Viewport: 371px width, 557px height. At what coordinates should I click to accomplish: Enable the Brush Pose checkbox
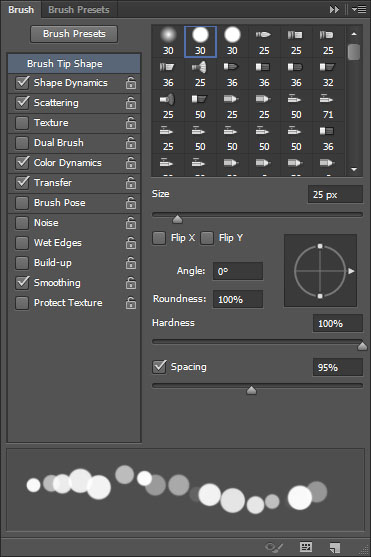tap(22, 203)
